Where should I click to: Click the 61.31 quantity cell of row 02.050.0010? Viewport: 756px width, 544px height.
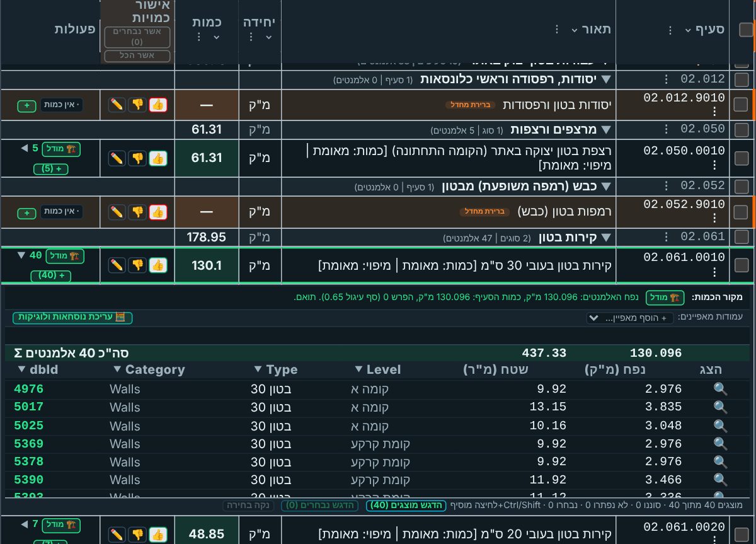click(207, 158)
